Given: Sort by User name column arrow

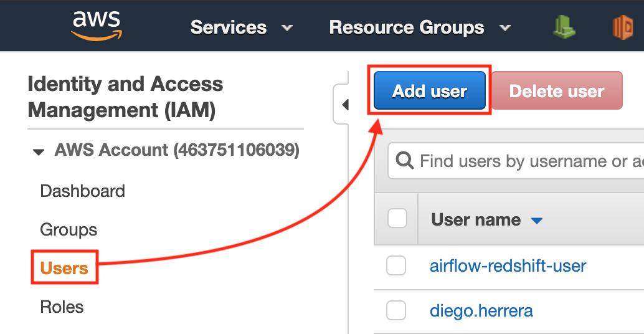Looking at the screenshot, I should coord(537,221).
